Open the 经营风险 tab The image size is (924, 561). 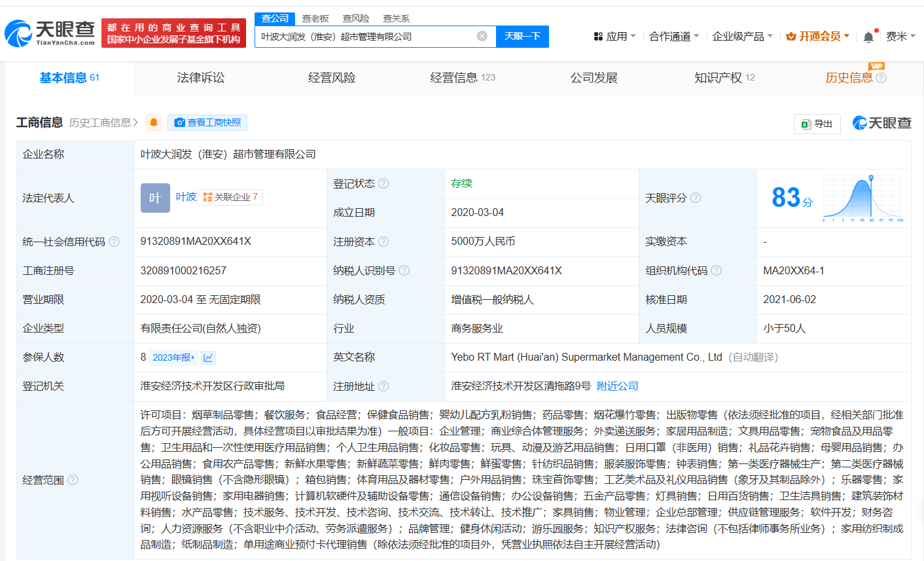pyautogui.click(x=332, y=78)
